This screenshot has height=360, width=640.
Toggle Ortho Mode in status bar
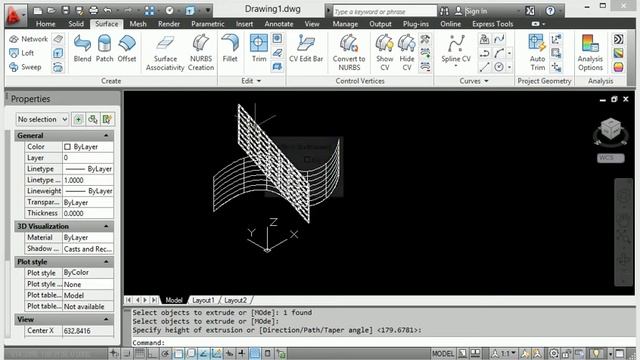(x=152, y=353)
